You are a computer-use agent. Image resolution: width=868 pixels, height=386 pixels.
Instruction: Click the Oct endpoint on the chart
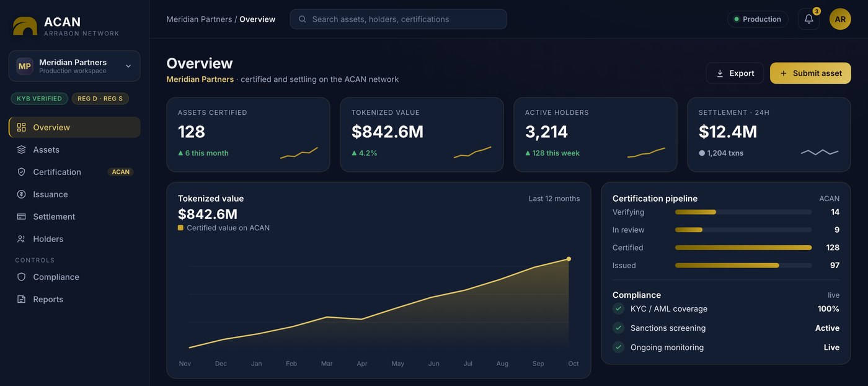click(569, 259)
